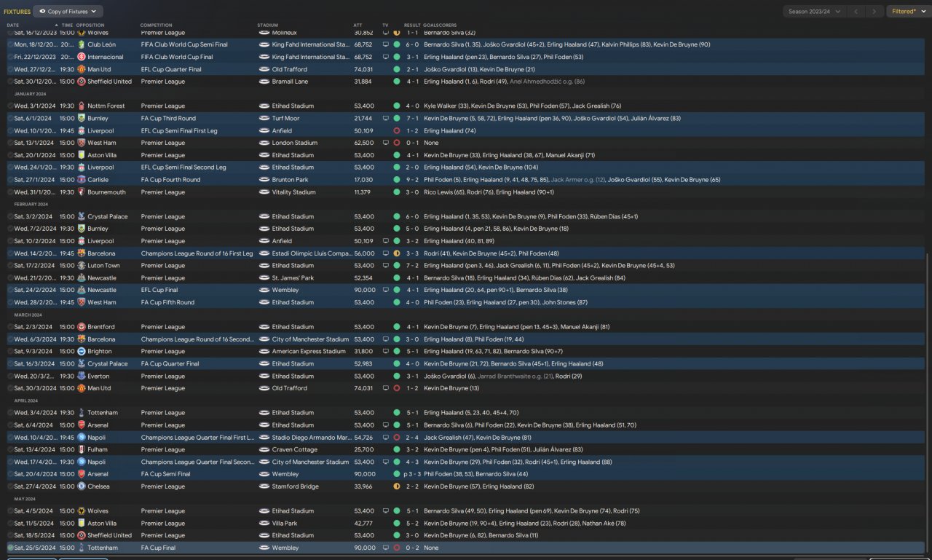This screenshot has height=560, width=932.
Task: Select the Nottm Forest fixture row checkbox
Action: tap(10, 106)
